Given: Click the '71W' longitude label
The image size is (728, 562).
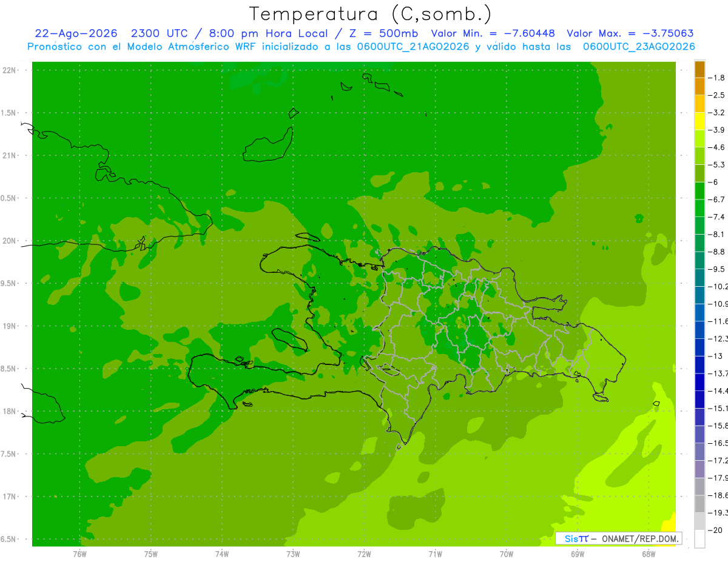Looking at the screenshot, I should (435, 554).
